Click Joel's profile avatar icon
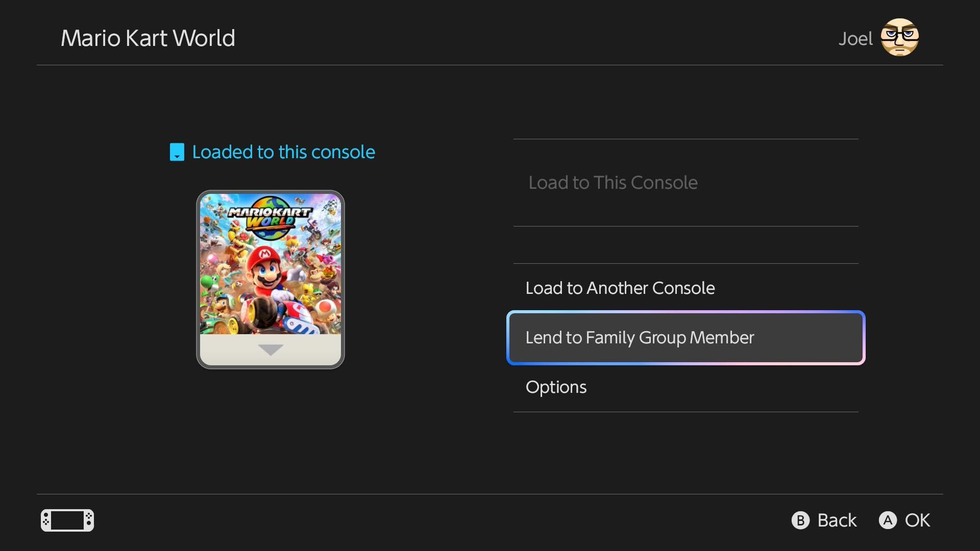Image resolution: width=980 pixels, height=551 pixels. pyautogui.click(x=899, y=37)
